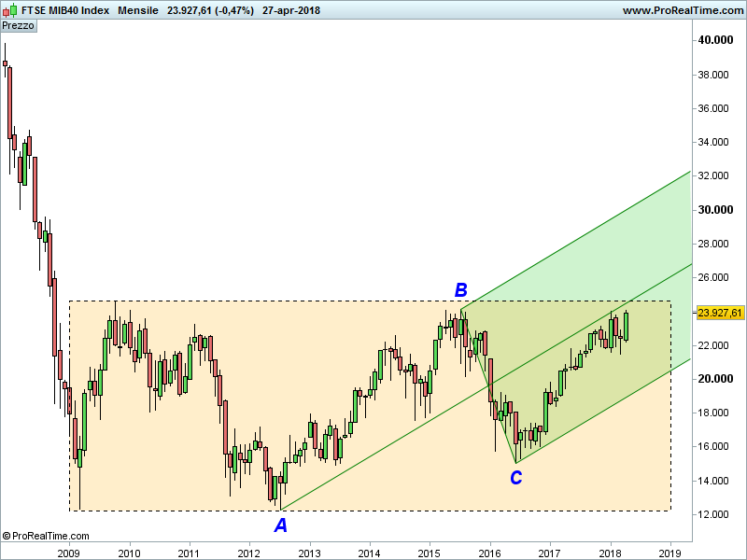Click the 2009 label on time axis
The height and width of the screenshot is (560, 747).
point(69,553)
